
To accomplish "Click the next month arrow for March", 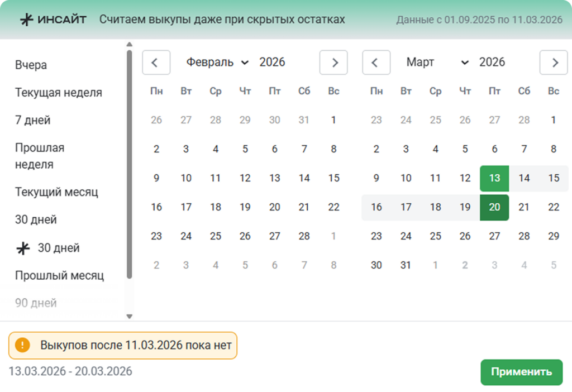I will (554, 62).
